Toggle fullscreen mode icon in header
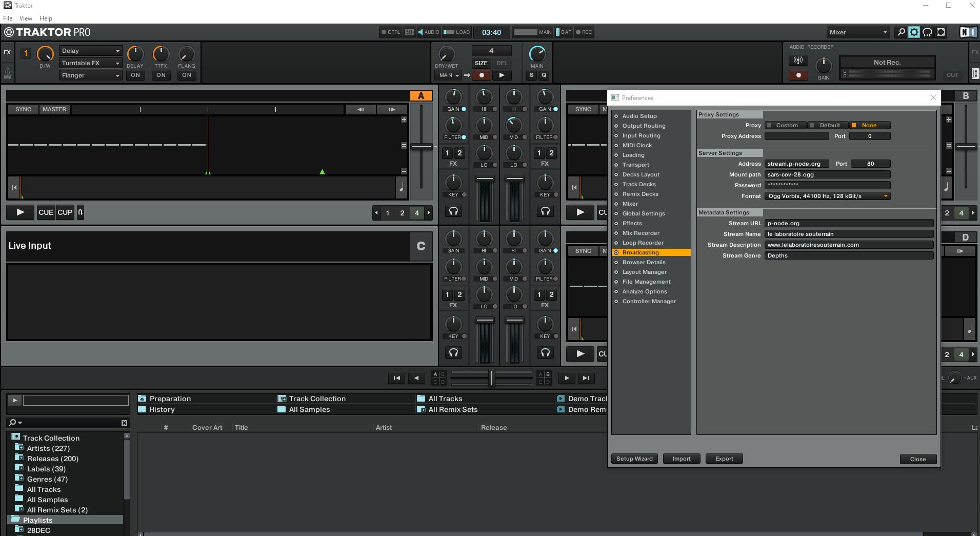Viewport: 980px width, 536px height. click(941, 32)
